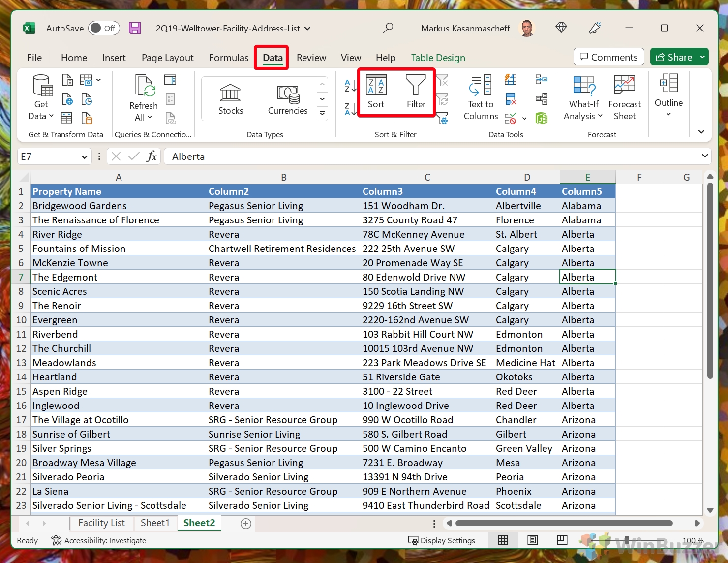Screen dimensions: 728x563
Task: Adjust the zoom slider in status bar
Action: click(x=627, y=540)
